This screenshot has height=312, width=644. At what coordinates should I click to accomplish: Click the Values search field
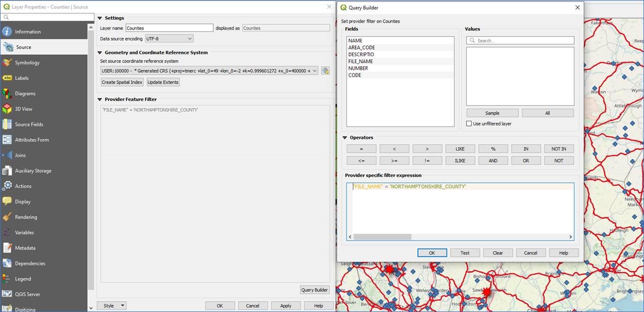coord(520,40)
